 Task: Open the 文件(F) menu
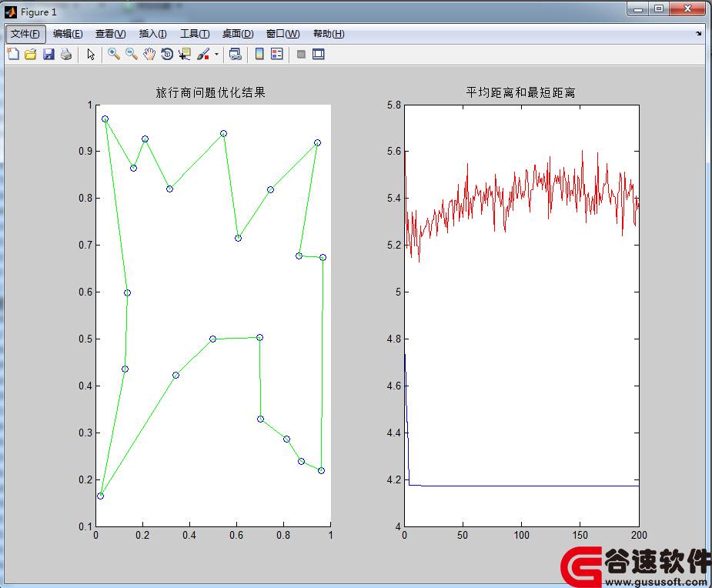tap(25, 34)
